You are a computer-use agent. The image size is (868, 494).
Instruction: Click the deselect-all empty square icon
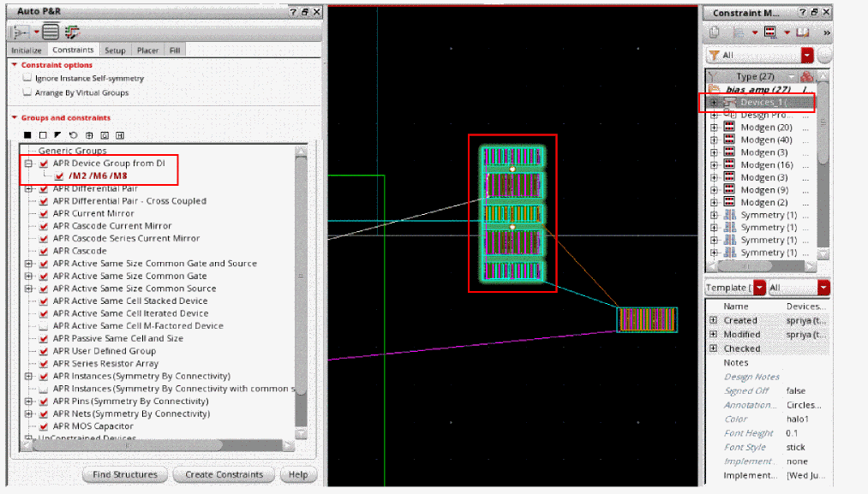pyautogui.click(x=42, y=135)
